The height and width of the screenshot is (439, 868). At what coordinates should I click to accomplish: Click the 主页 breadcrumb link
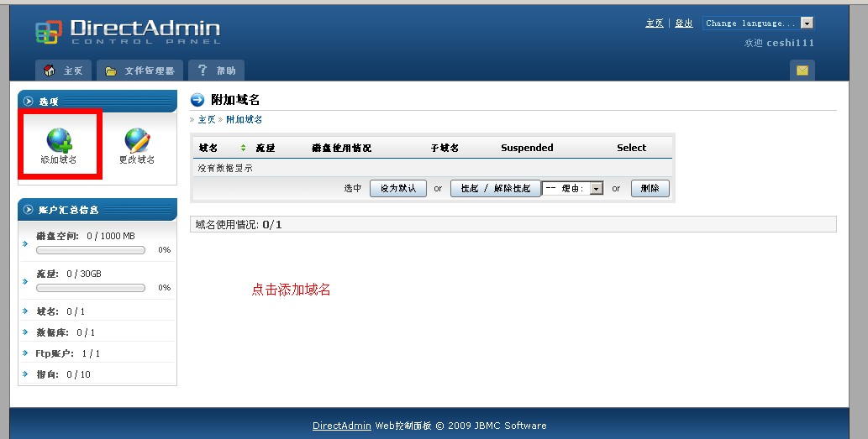207,119
